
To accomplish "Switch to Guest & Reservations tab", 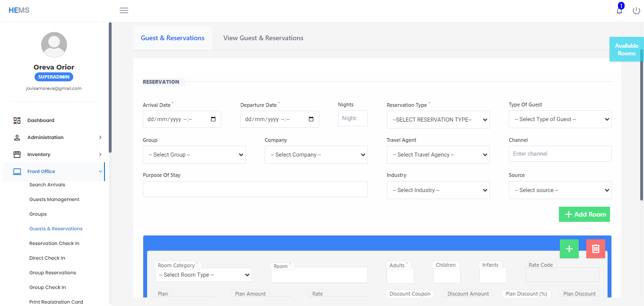I will pyautogui.click(x=173, y=38).
